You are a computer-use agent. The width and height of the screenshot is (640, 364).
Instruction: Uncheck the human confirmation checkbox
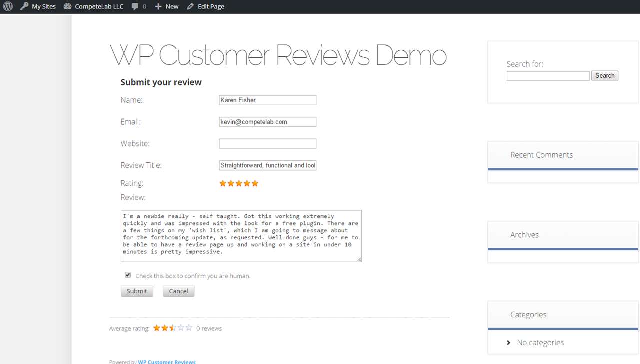128,274
